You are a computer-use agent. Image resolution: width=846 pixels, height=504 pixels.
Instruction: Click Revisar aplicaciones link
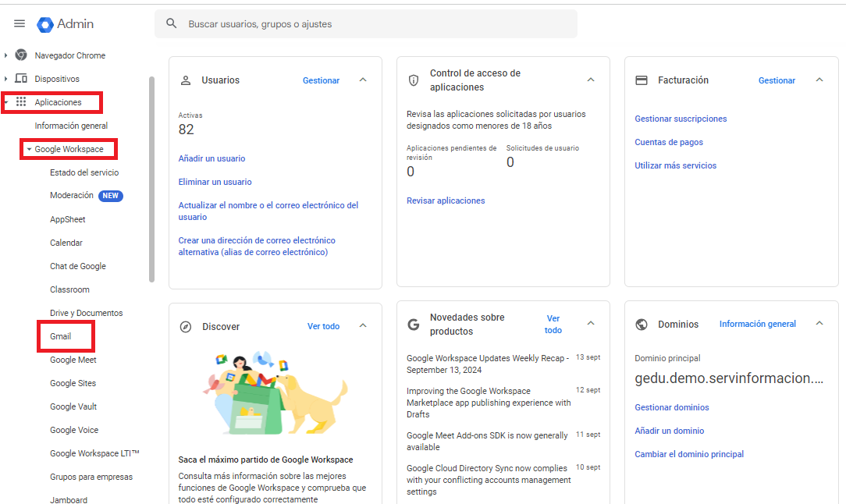point(446,201)
